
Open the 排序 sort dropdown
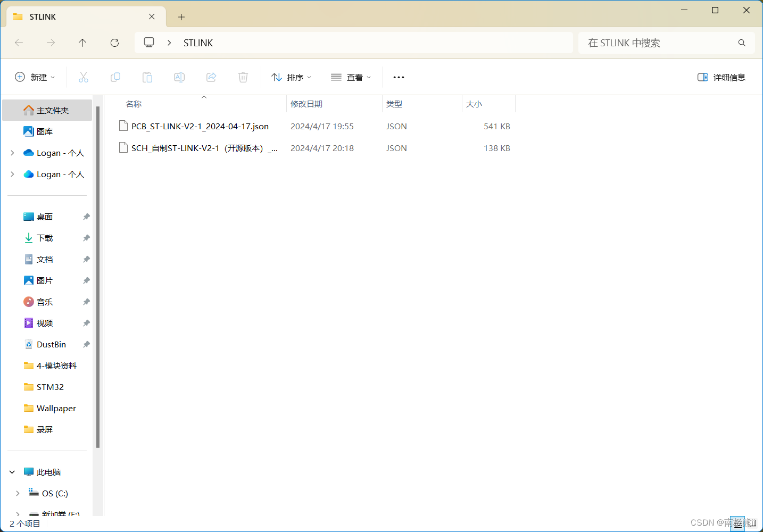(292, 77)
